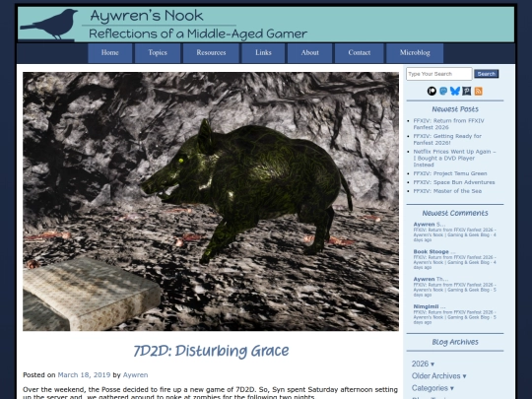This screenshot has width=532, height=399.
Task: Open the Links menu item
Action: click(x=263, y=53)
